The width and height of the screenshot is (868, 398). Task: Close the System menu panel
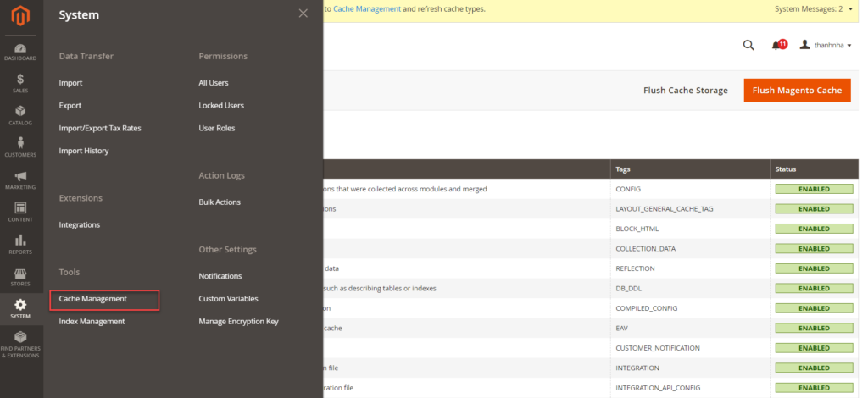pos(303,14)
